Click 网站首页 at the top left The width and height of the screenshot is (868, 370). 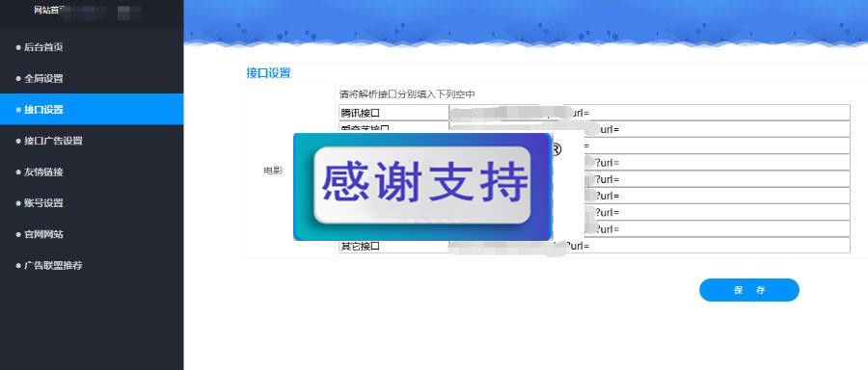[46, 11]
